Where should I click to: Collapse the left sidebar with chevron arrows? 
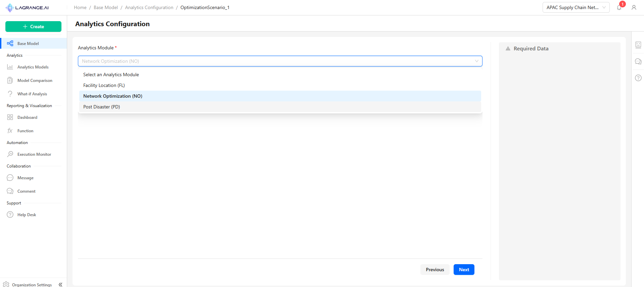(60, 284)
